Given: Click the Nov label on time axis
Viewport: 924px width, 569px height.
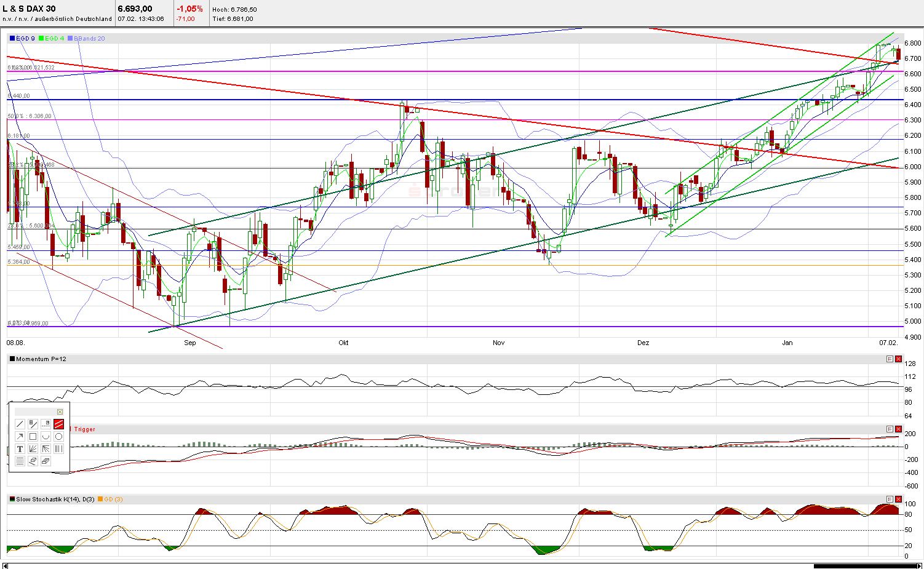Looking at the screenshot, I should point(499,343).
